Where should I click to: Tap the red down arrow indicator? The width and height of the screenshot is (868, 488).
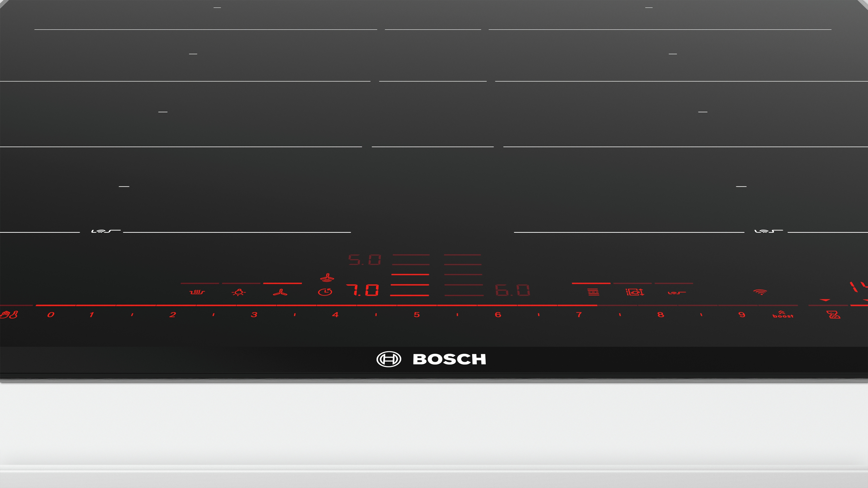(x=825, y=300)
